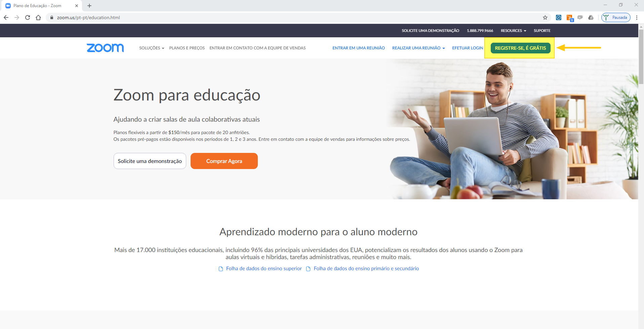Open Planos e Preços menu item
This screenshot has width=644, height=329.
[187, 48]
